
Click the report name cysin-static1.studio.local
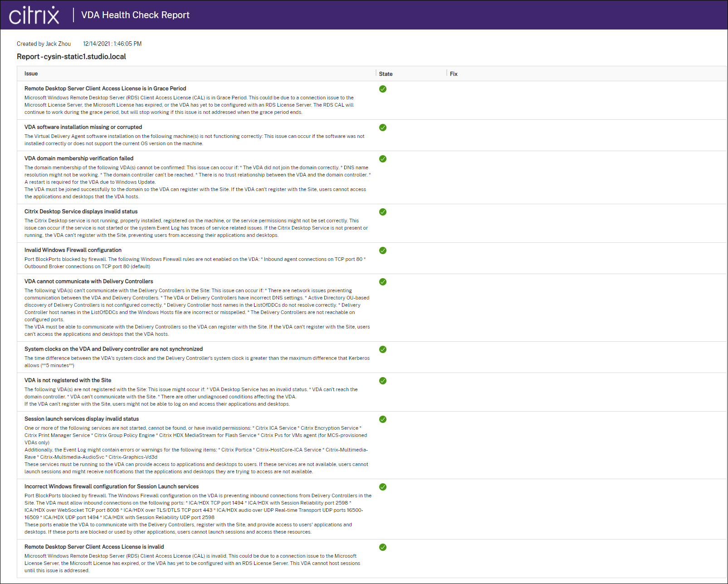click(72, 57)
